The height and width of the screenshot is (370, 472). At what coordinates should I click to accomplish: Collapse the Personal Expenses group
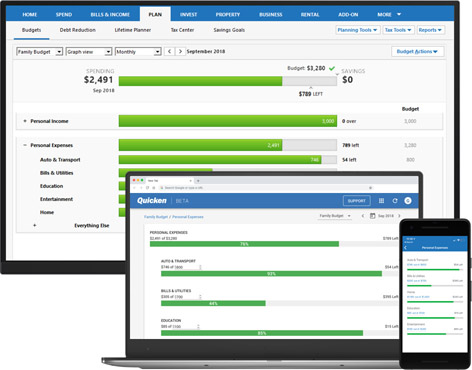25,145
